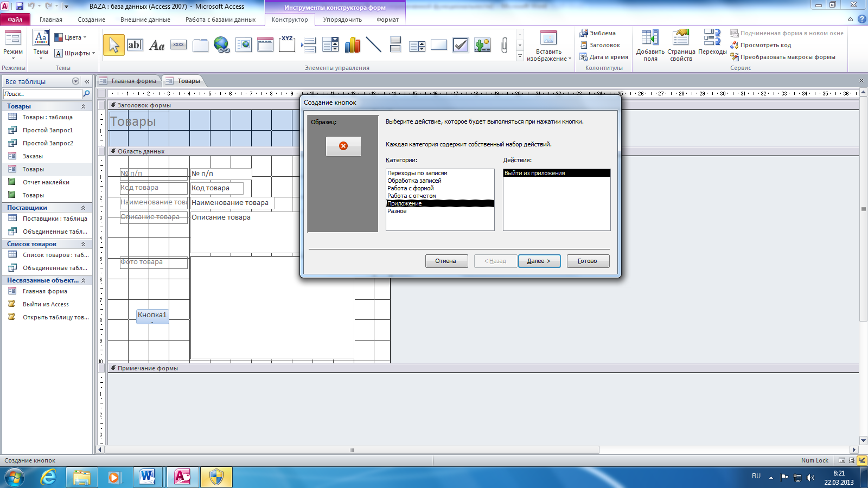Collapse the navigation pane with the chevron
The width and height of the screenshot is (868, 488).
coord(87,81)
